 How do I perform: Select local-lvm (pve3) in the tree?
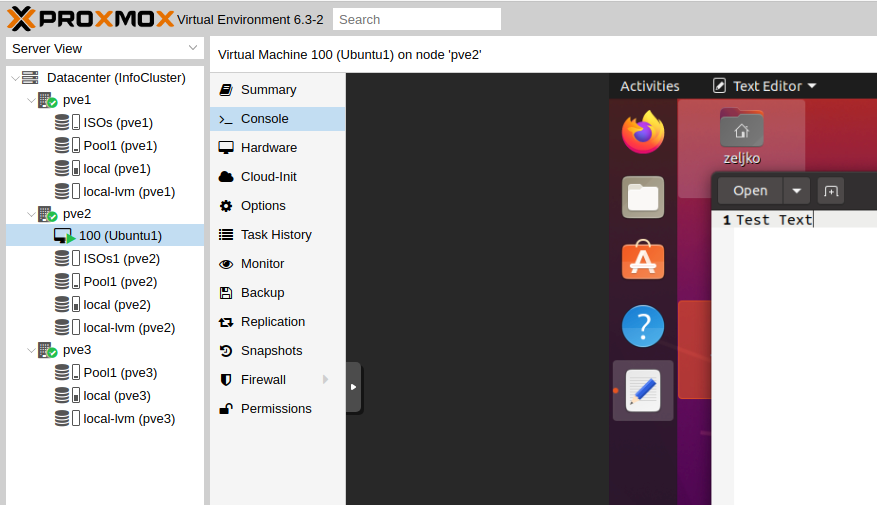point(129,419)
